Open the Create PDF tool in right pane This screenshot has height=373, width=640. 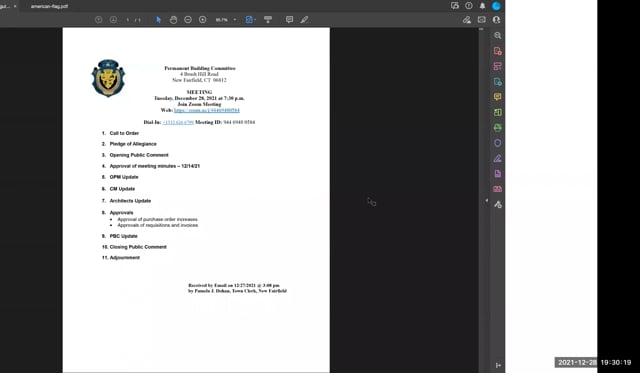click(x=498, y=51)
